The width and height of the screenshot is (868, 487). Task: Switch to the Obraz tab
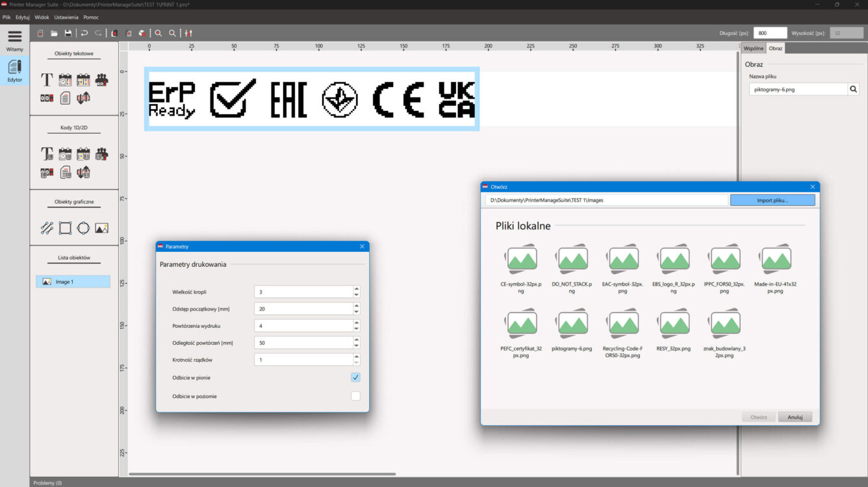click(776, 48)
